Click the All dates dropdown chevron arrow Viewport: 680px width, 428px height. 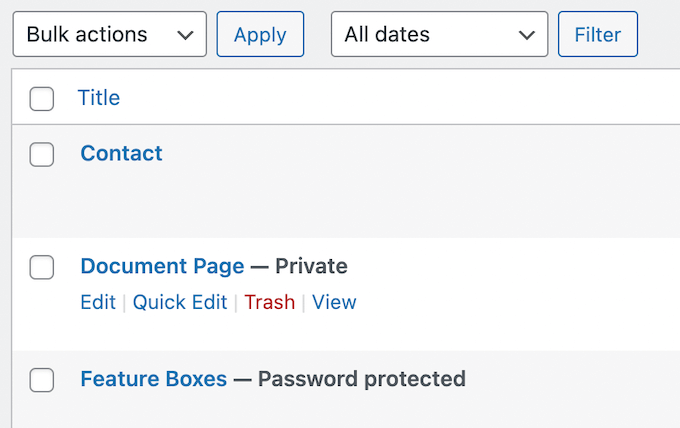pos(527,35)
